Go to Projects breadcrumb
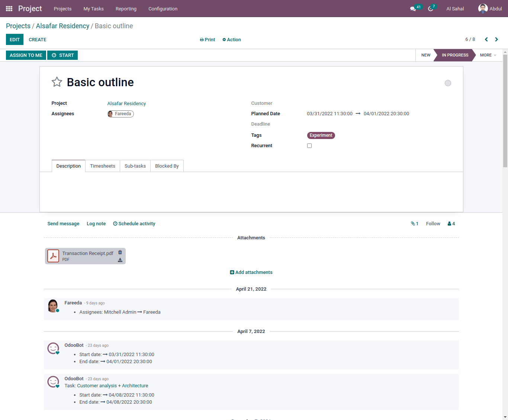The height and width of the screenshot is (420, 508). tap(18, 26)
